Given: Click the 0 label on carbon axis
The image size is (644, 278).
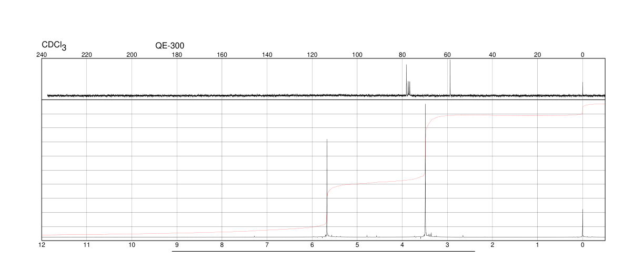Looking at the screenshot, I should 582,55.
